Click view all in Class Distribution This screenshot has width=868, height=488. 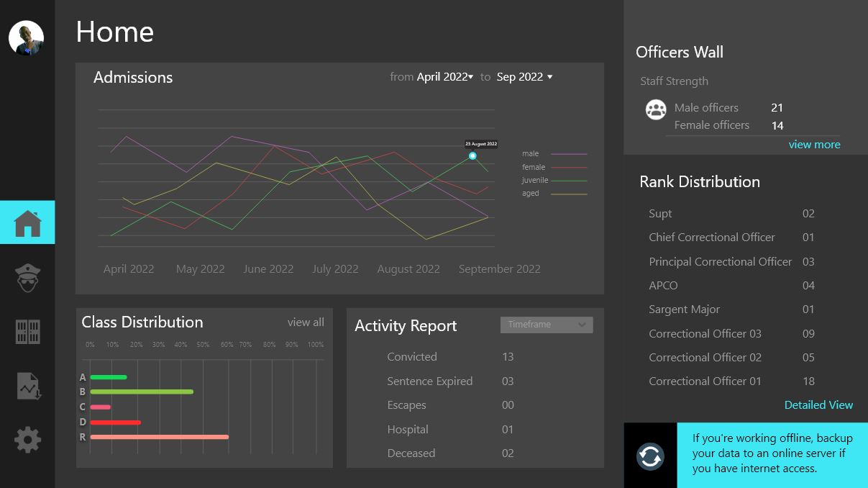(306, 322)
